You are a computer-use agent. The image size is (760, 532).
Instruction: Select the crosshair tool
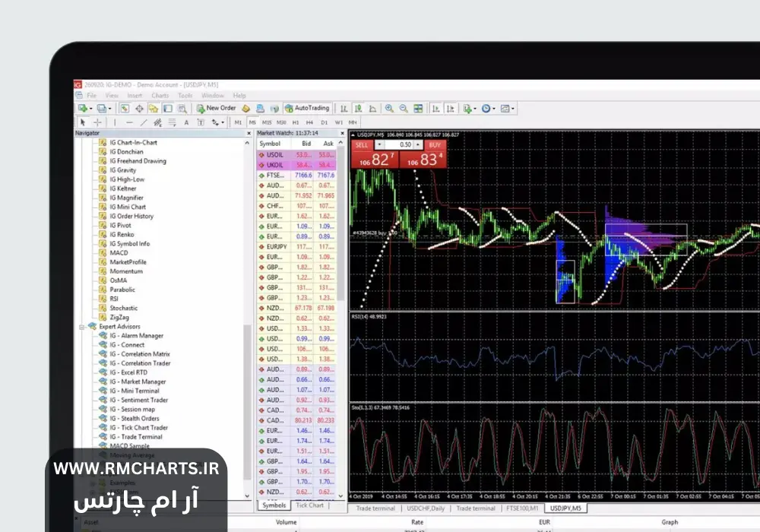[x=97, y=122]
